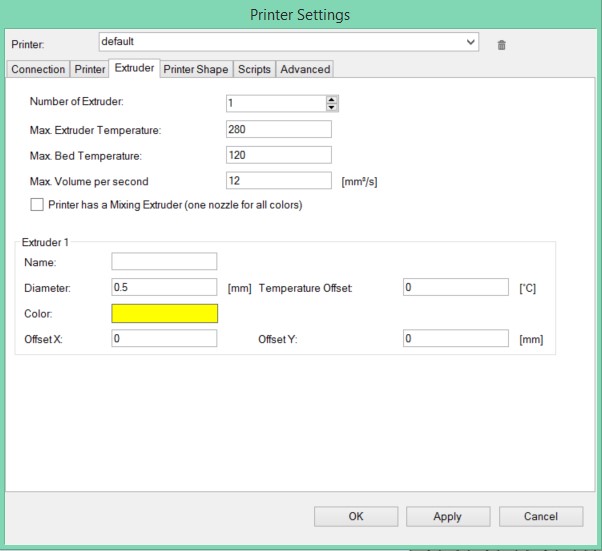Dismiss dialog with the Cancel button
Viewport: 602px width, 551px height.
[x=541, y=516]
